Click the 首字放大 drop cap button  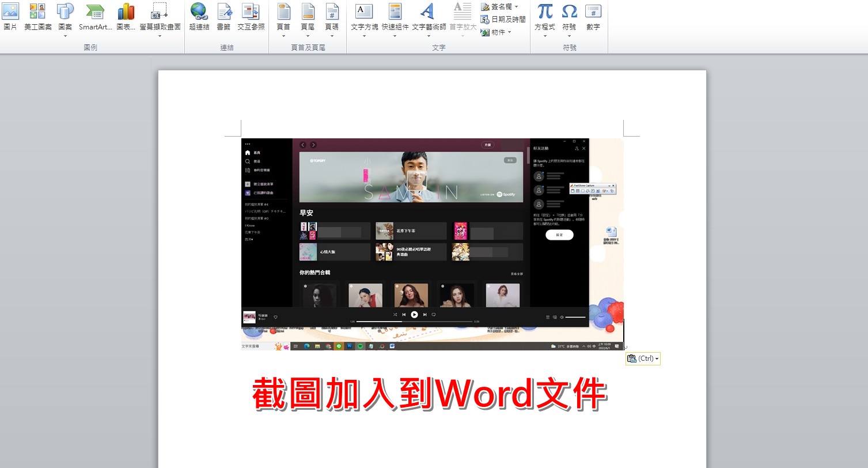463,20
